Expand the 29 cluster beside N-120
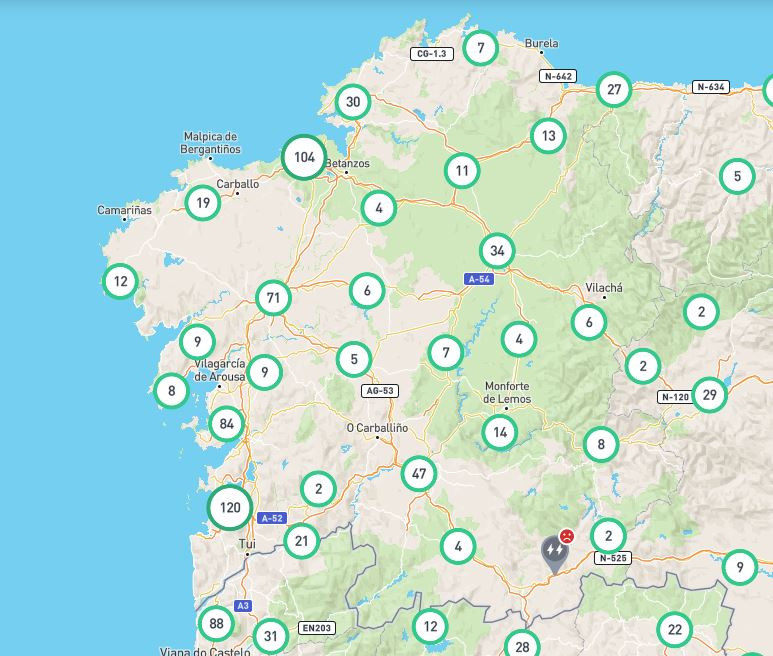Image resolution: width=773 pixels, height=656 pixels. 709,395
